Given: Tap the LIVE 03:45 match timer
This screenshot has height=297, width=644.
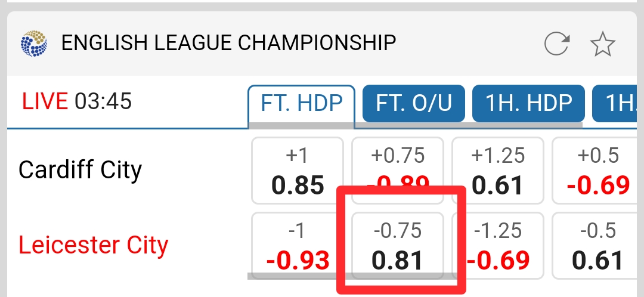Looking at the screenshot, I should tap(76, 101).
